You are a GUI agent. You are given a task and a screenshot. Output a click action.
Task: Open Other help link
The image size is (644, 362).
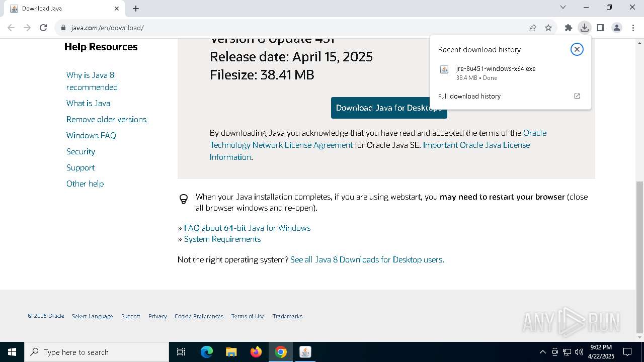[85, 184]
